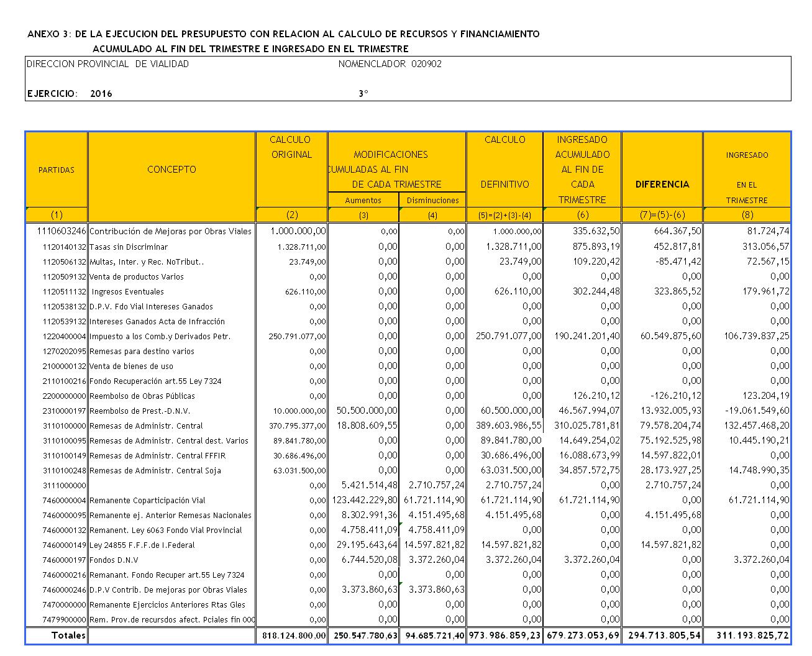Select Remanente ej. Anterior Remesas Nacionales

point(171,515)
